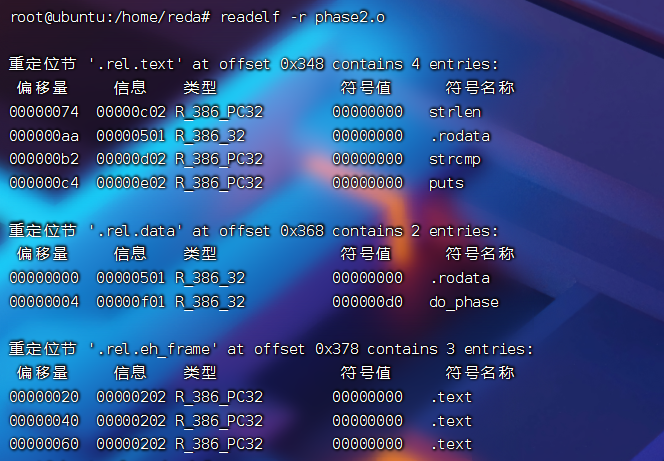Click .rodata in the .rel.text table
Viewport: 664px width, 461px height.
460,136
